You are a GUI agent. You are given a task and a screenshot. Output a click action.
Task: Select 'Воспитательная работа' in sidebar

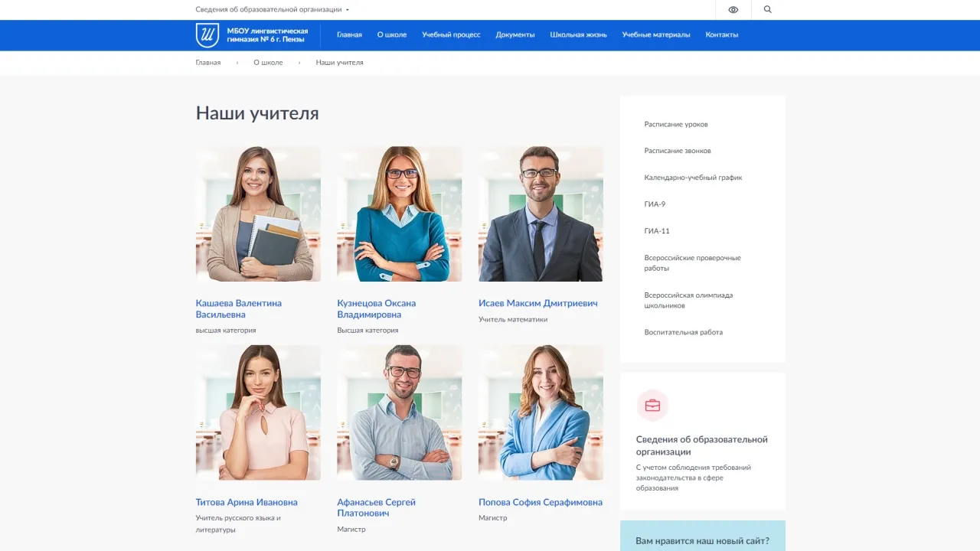point(684,332)
